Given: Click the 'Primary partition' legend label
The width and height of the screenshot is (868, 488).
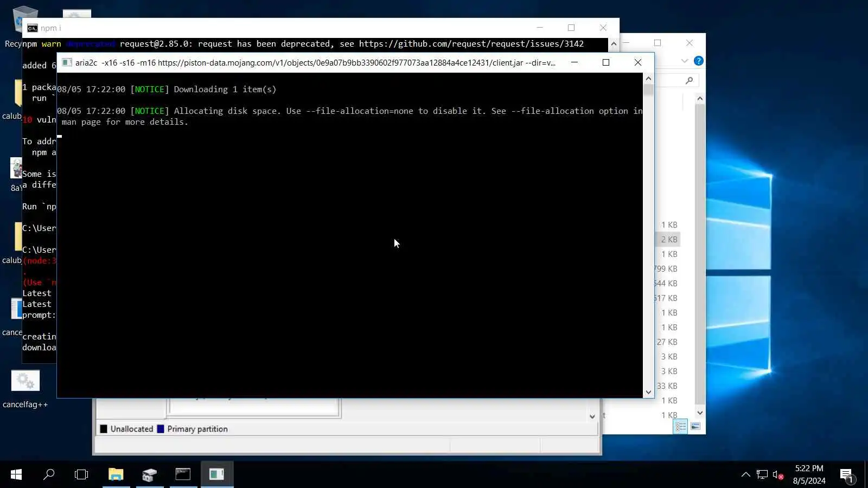Looking at the screenshot, I should click(x=197, y=429).
